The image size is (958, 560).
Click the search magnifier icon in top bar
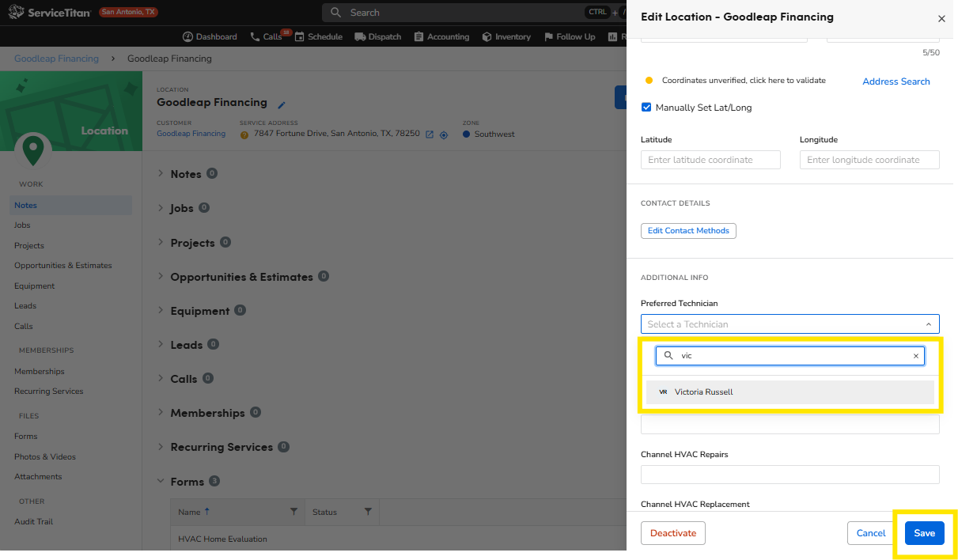[335, 13]
